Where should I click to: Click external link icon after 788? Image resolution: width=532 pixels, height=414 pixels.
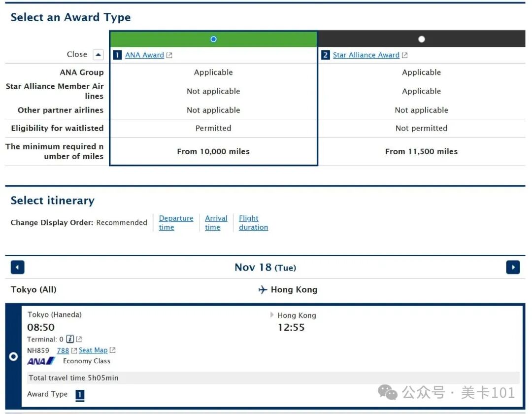pos(74,350)
